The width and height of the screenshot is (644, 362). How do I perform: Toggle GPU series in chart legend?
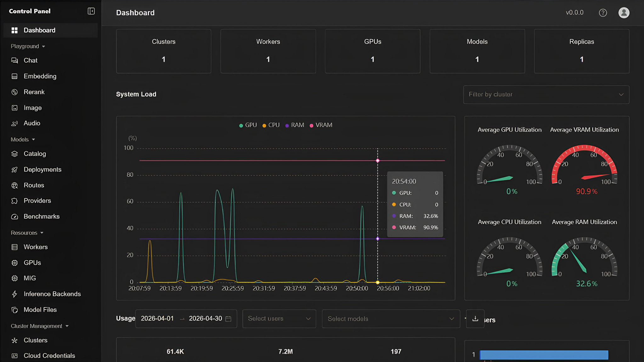pyautogui.click(x=248, y=125)
